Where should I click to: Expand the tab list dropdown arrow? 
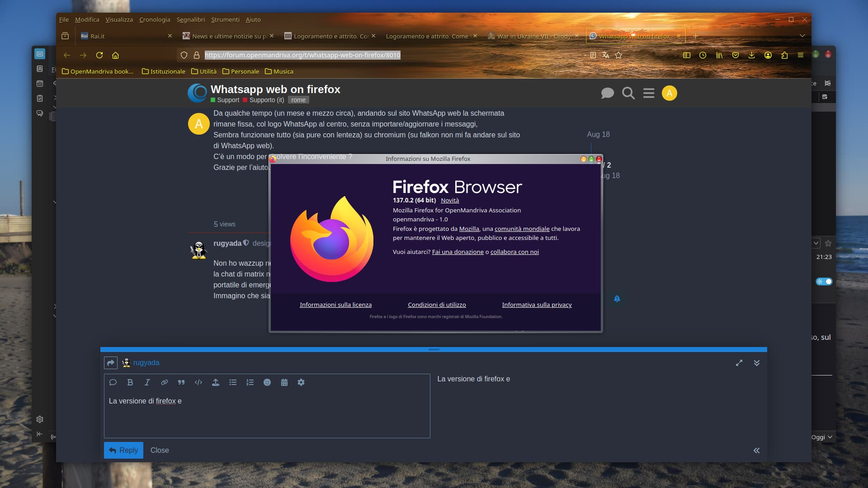(x=802, y=36)
